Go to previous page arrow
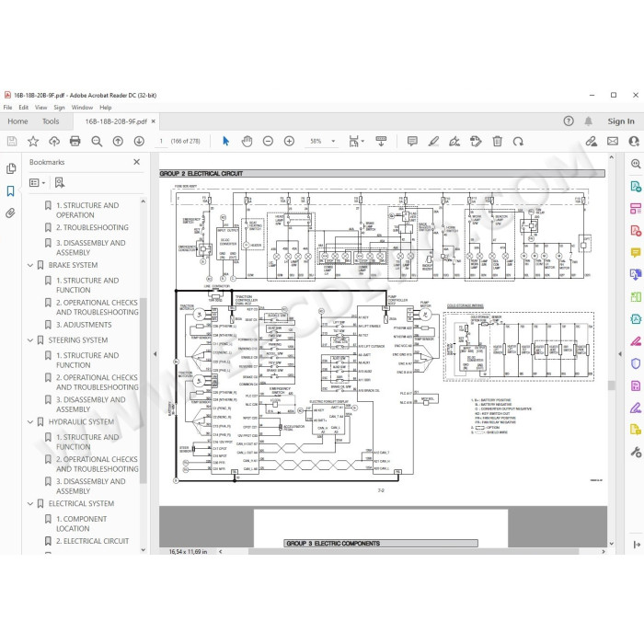The image size is (644, 644). [118, 142]
